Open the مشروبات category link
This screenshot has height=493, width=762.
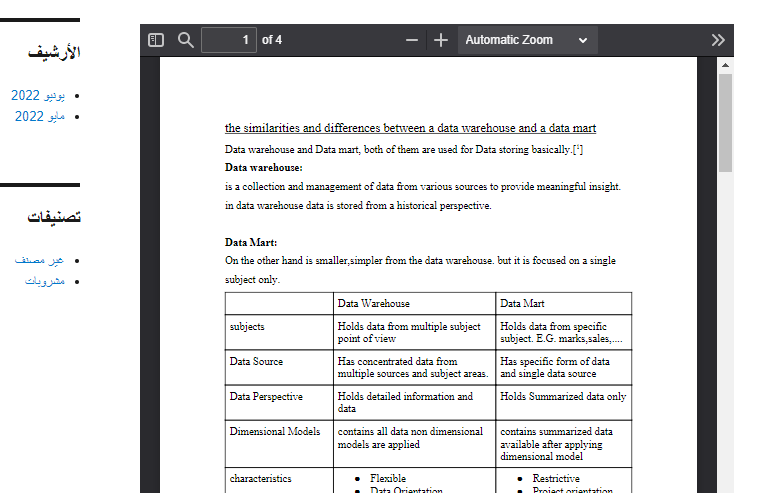coord(45,281)
